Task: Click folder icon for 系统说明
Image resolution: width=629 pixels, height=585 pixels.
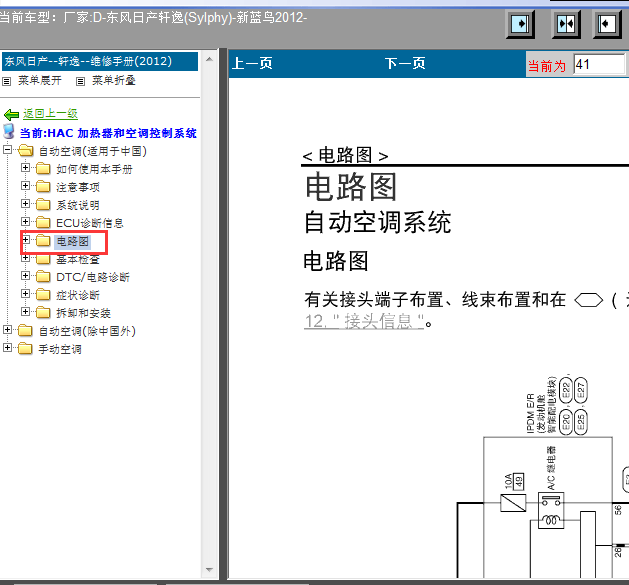Action: pos(43,205)
